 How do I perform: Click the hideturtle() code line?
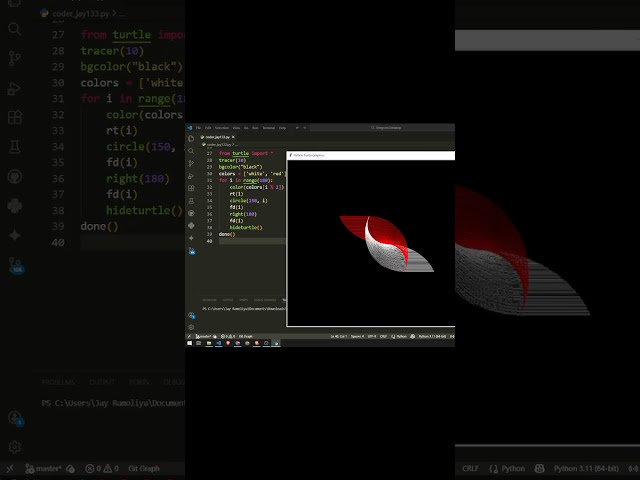246,227
